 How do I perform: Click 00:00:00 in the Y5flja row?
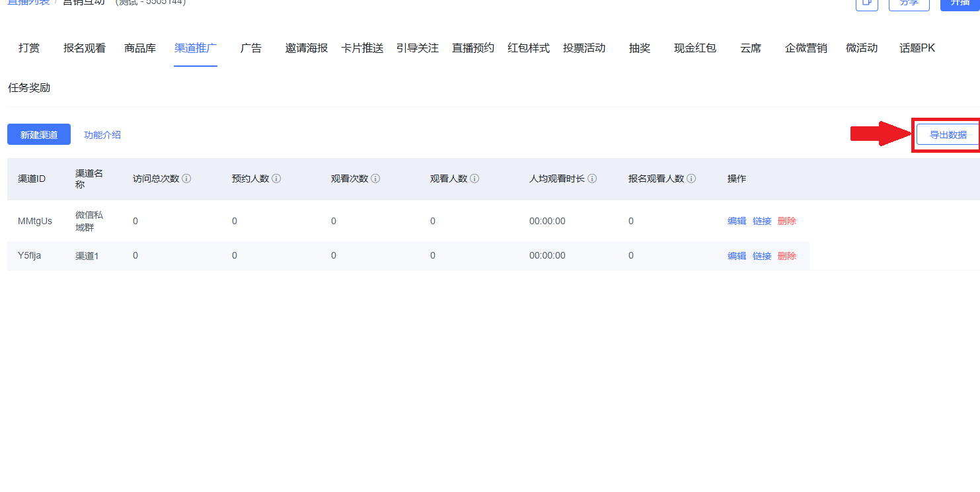pyautogui.click(x=547, y=256)
